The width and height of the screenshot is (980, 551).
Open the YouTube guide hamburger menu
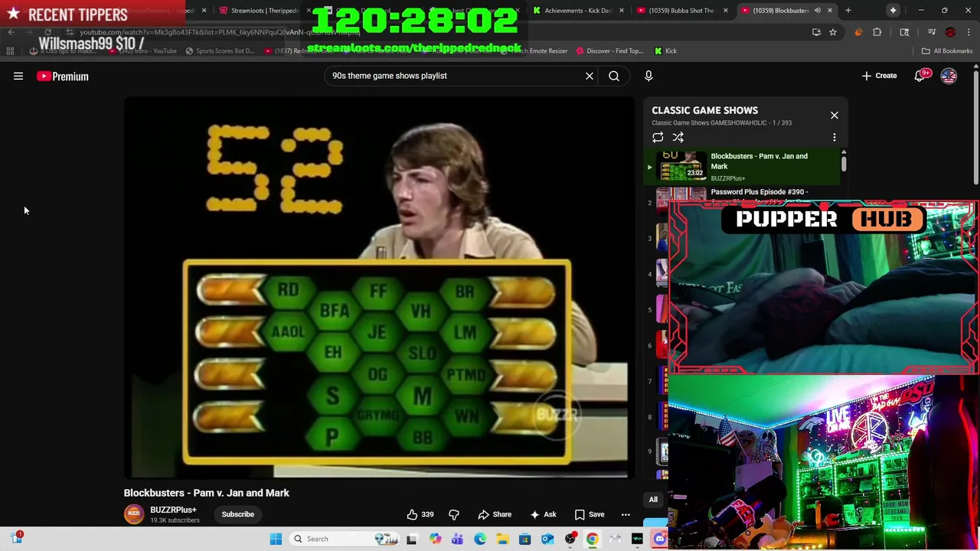[x=18, y=76]
